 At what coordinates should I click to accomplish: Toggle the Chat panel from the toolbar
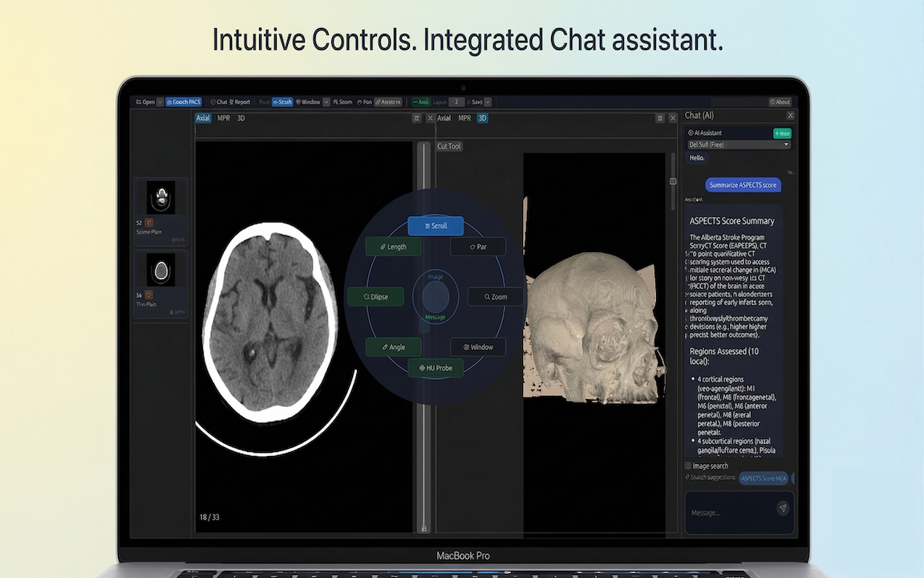click(221, 102)
